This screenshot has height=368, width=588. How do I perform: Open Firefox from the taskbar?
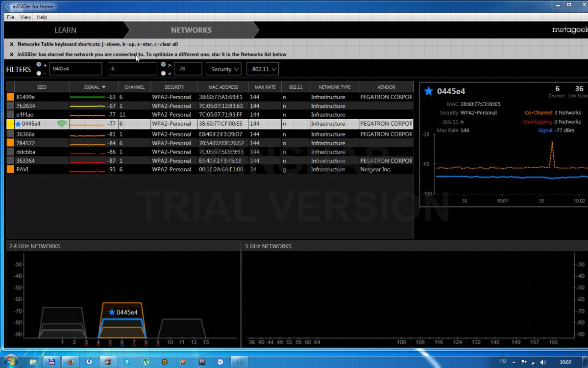[x=70, y=362]
